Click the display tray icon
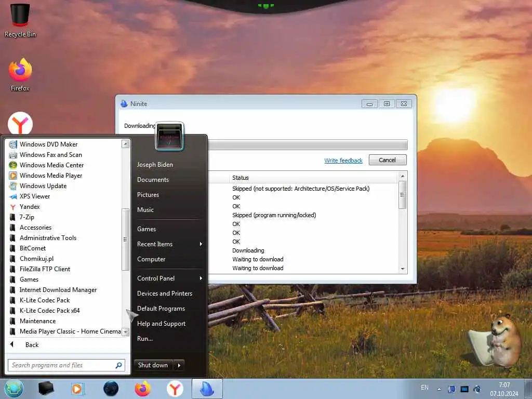The height and width of the screenshot is (399, 532). click(x=464, y=389)
